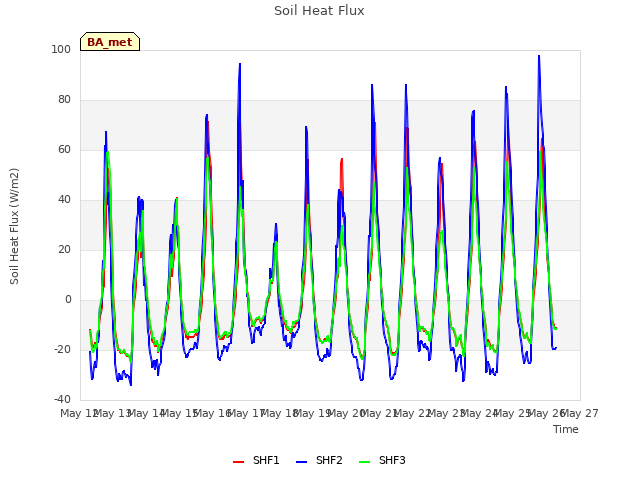Viewport: 640px width, 480px height.
Task: Toggle the SHF2 series in the legend
Action: tap(319, 460)
